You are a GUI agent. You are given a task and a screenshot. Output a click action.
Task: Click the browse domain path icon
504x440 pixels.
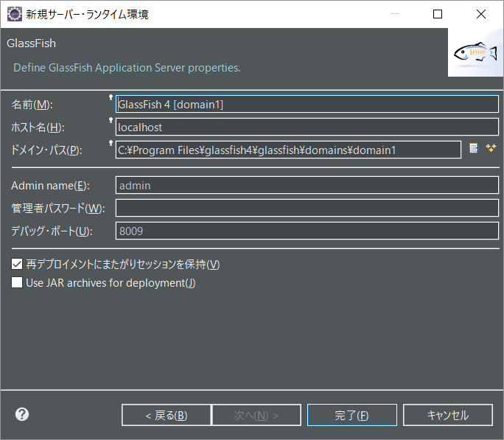point(474,148)
